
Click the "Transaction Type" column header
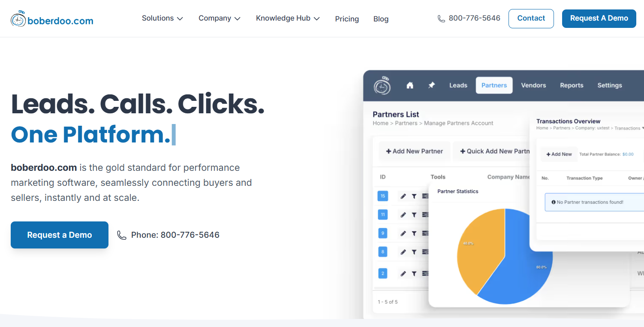point(584,178)
